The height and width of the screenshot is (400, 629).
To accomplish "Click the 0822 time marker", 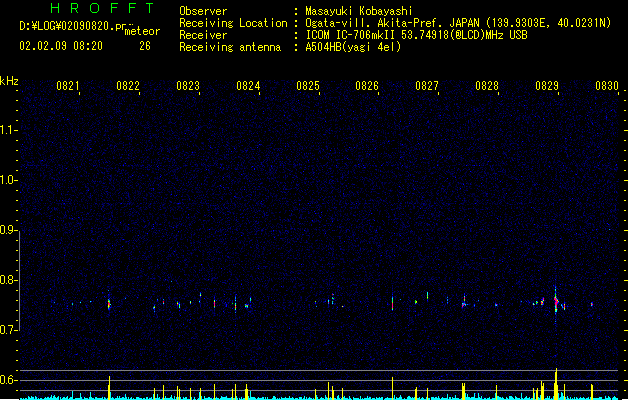I will [128, 86].
